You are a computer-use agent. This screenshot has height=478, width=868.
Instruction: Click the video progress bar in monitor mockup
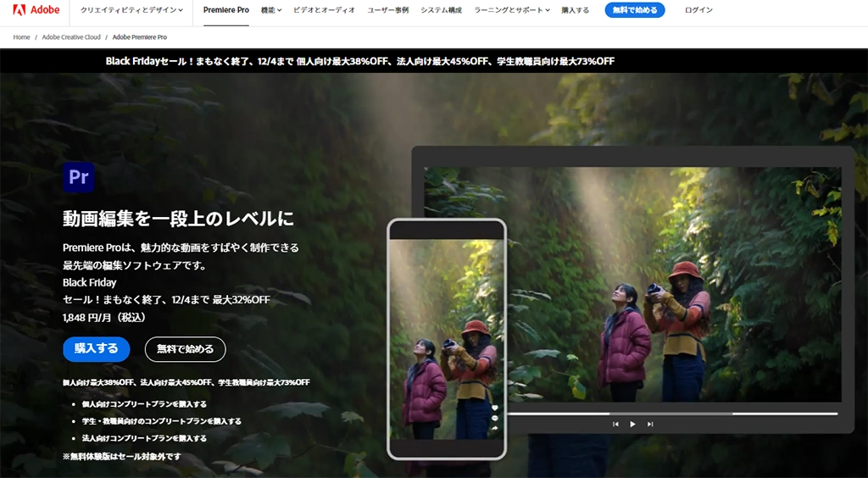point(672,414)
